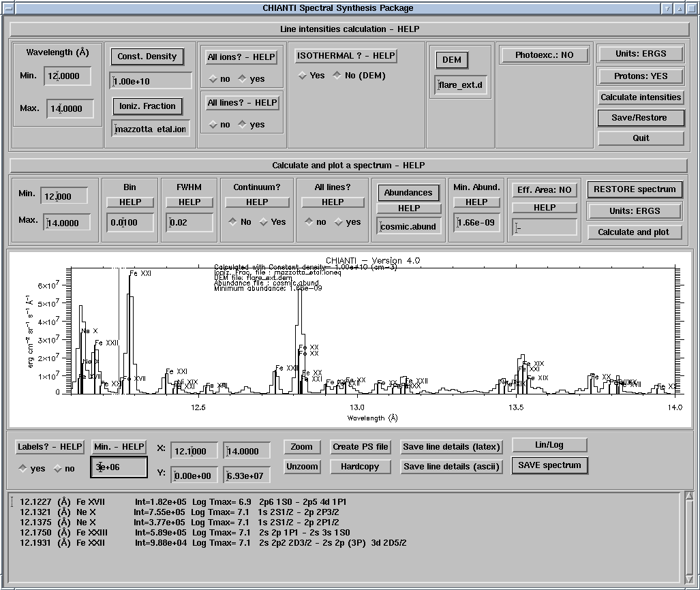
Task: Open the Save/Restore option
Action: tap(640, 118)
